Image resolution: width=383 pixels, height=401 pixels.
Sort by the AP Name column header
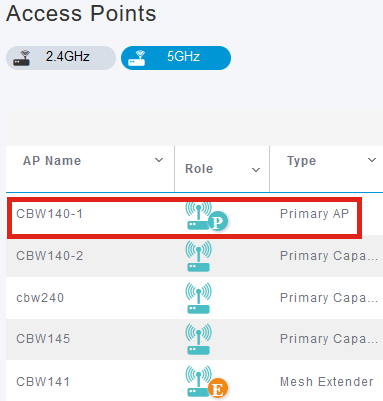(52, 161)
